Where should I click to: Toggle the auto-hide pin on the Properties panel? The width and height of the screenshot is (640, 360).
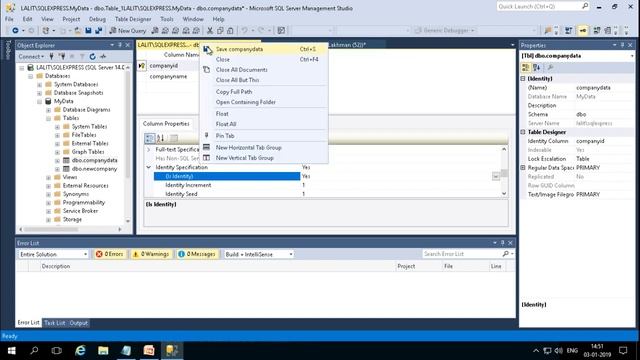click(622, 45)
